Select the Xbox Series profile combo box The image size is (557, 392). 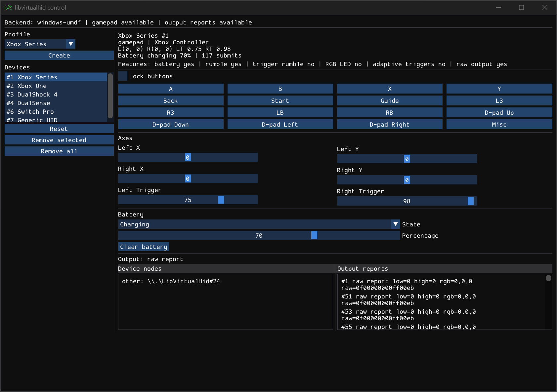click(40, 44)
